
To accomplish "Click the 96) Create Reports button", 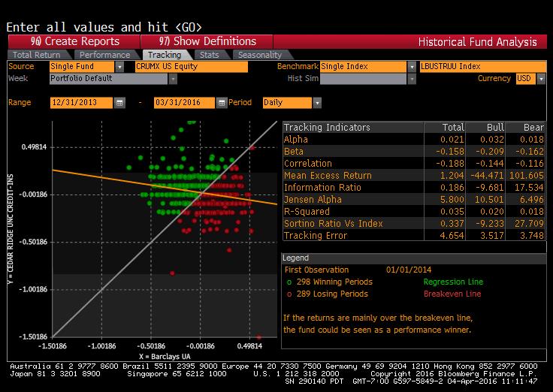I will (x=74, y=41).
